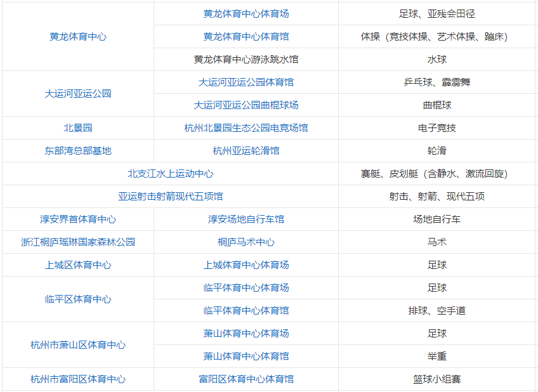The image size is (538, 392).
Task: Visit the 北支江水上运动中心 link
Action: pos(170,174)
